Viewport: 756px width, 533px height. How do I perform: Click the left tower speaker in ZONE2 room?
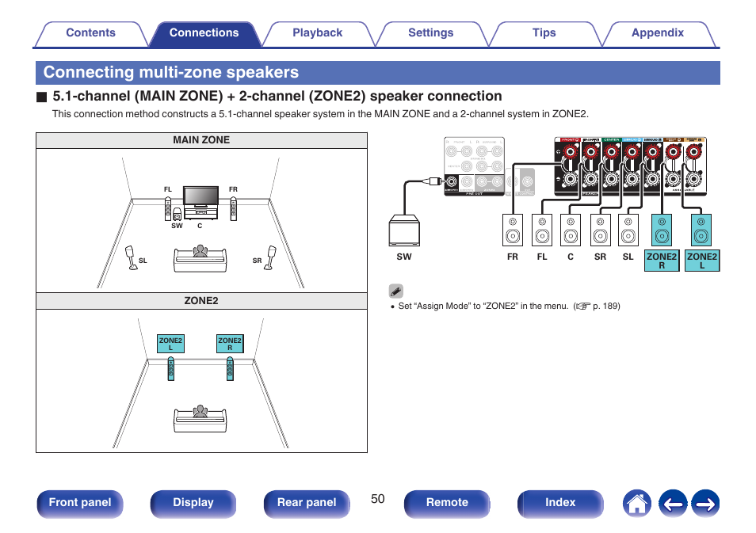pos(170,369)
